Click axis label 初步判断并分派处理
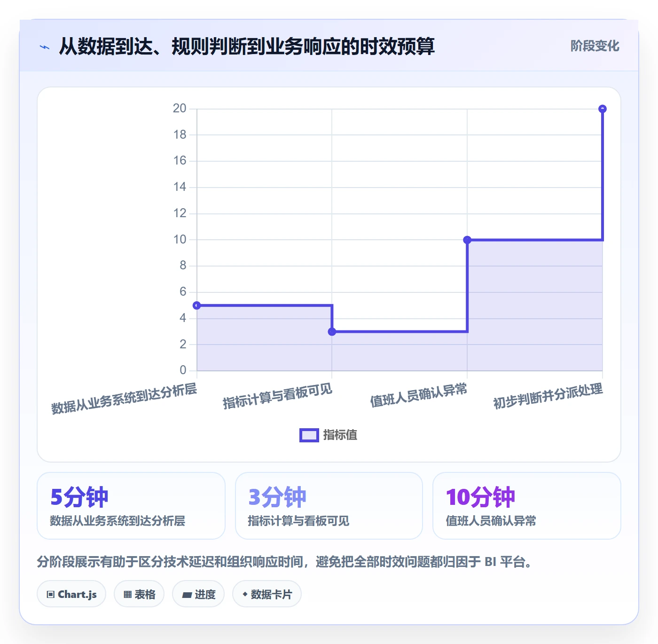658x644 pixels. 548,396
